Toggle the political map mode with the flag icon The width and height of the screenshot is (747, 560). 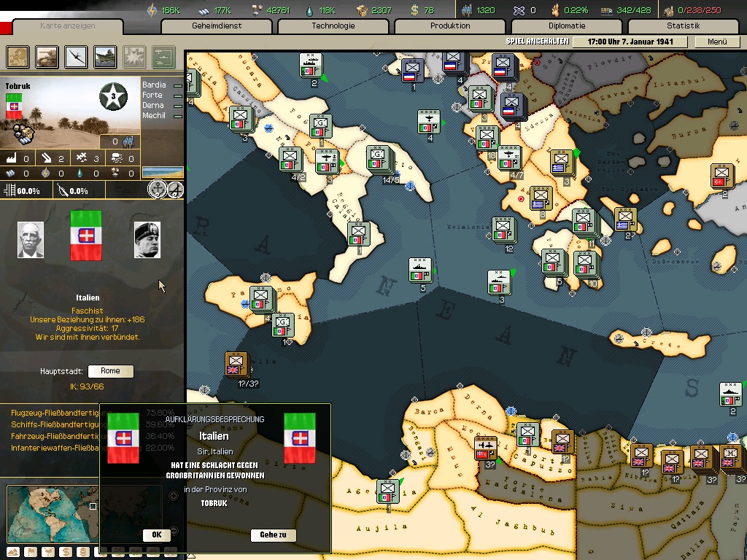click(31, 552)
